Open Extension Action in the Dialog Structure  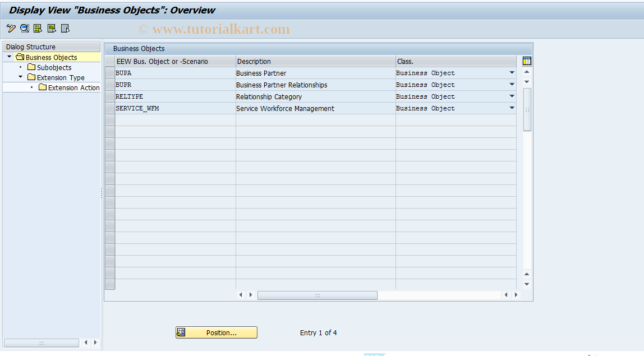point(73,87)
